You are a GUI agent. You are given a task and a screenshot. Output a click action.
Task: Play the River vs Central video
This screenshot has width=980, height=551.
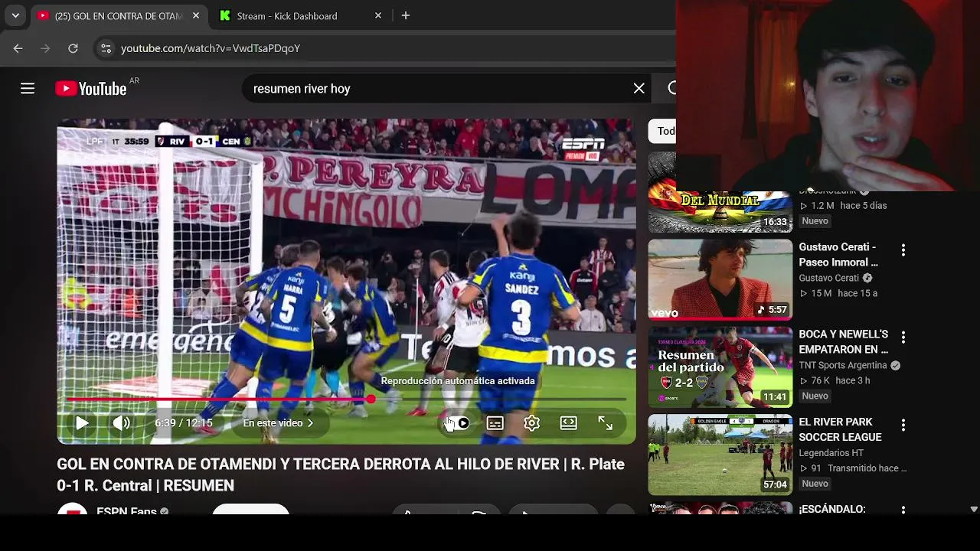point(82,423)
